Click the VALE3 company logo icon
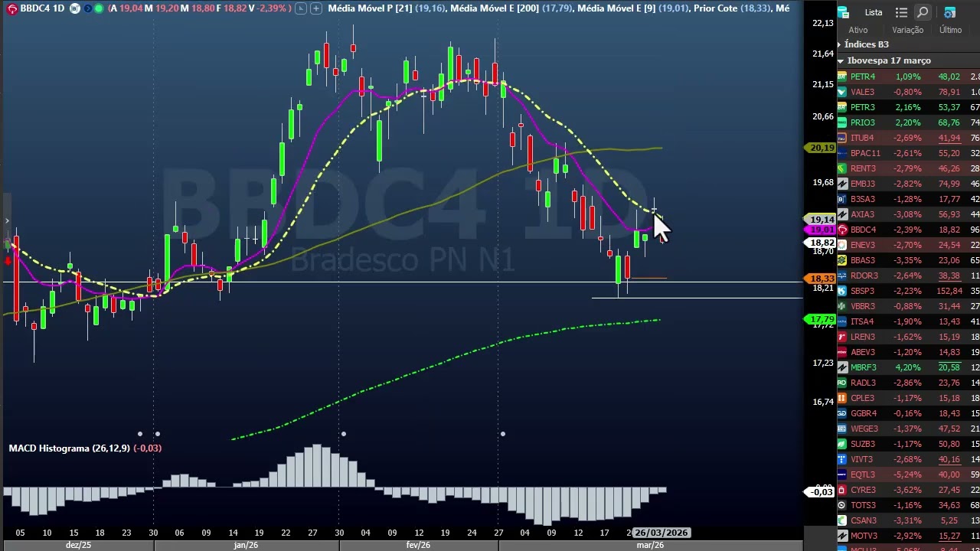The height and width of the screenshot is (551, 980). [x=842, y=92]
